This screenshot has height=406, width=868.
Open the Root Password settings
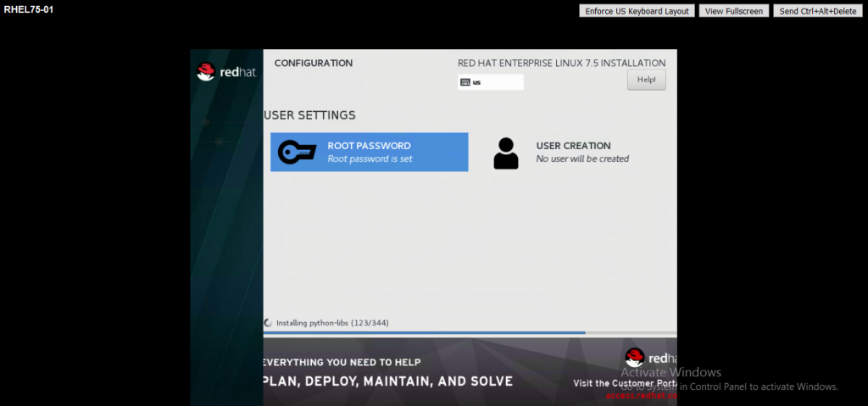(370, 152)
